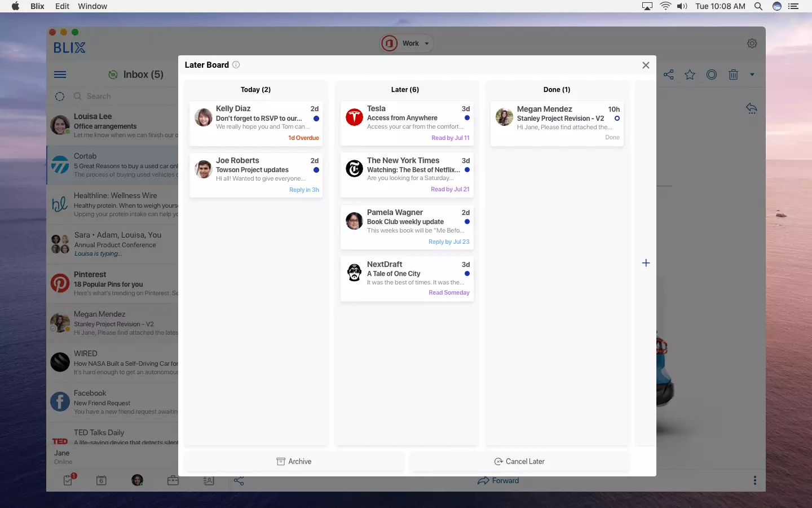This screenshot has height=508, width=812.
Task: Click the share icon in message toolbar
Action: tap(669, 75)
